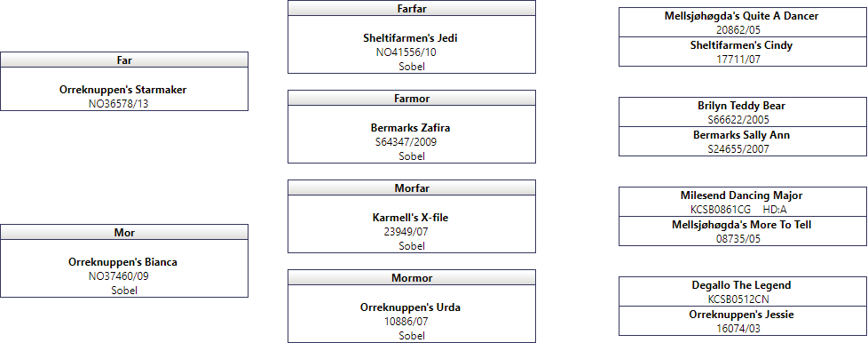Open Orreknuppen's Bianca dog entry

(x=122, y=262)
